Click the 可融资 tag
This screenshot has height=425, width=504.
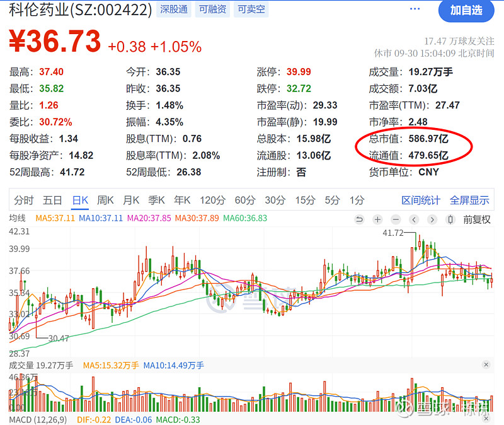[x=212, y=9]
